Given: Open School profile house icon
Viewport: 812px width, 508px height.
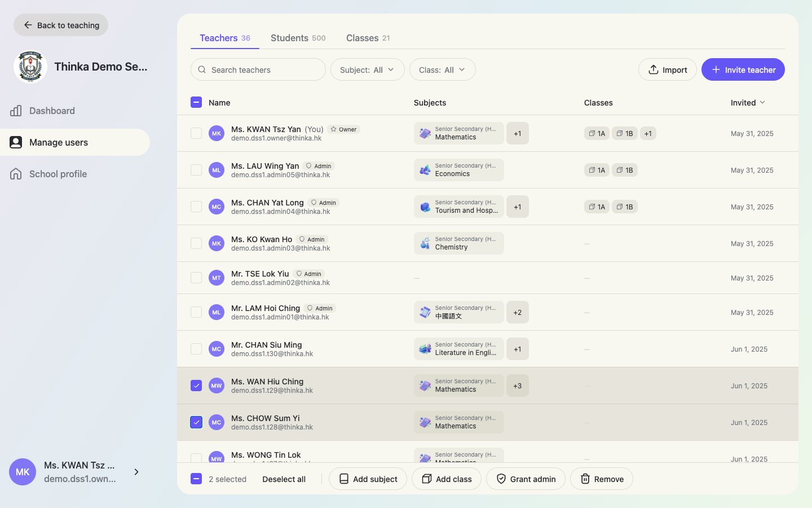Looking at the screenshot, I should [x=16, y=174].
